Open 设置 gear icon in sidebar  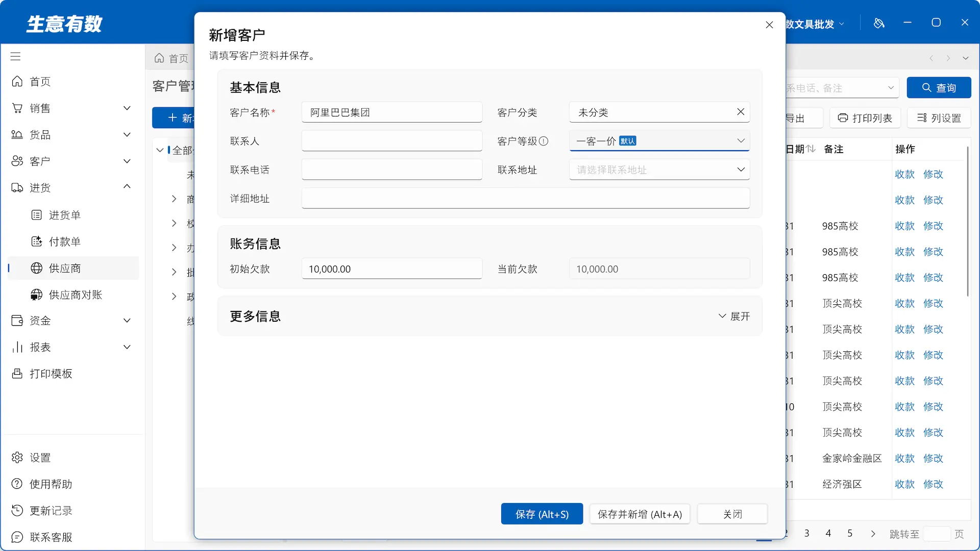17,458
